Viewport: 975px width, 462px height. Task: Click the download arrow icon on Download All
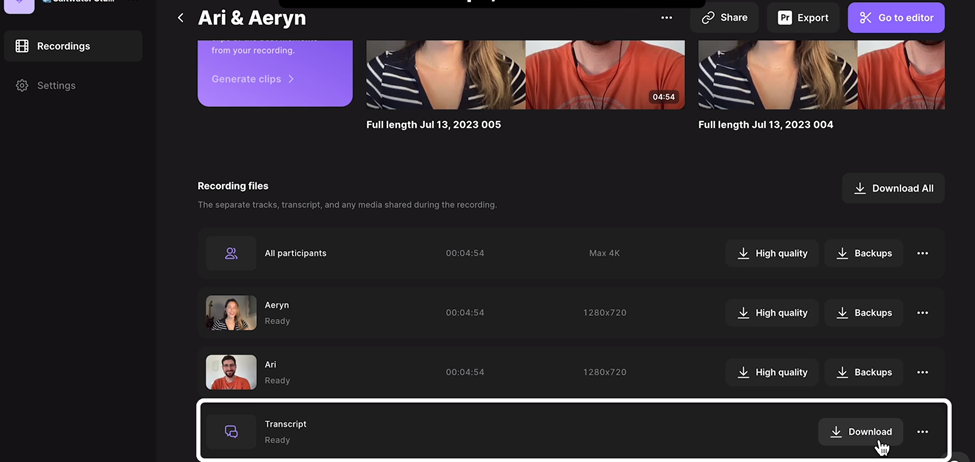860,188
